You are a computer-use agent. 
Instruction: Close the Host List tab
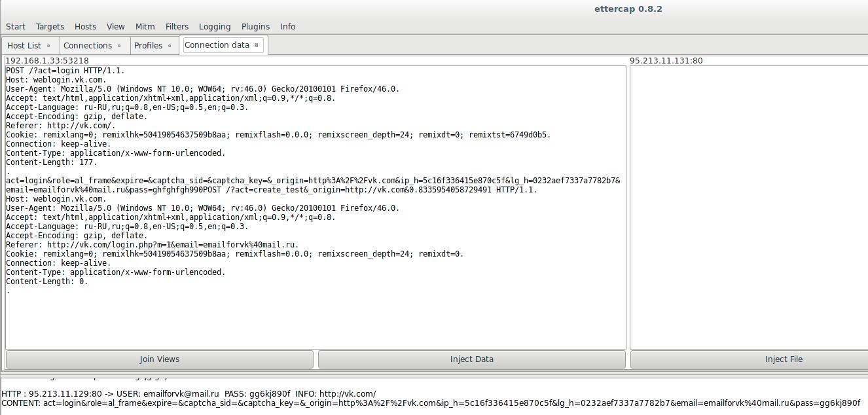(x=48, y=46)
